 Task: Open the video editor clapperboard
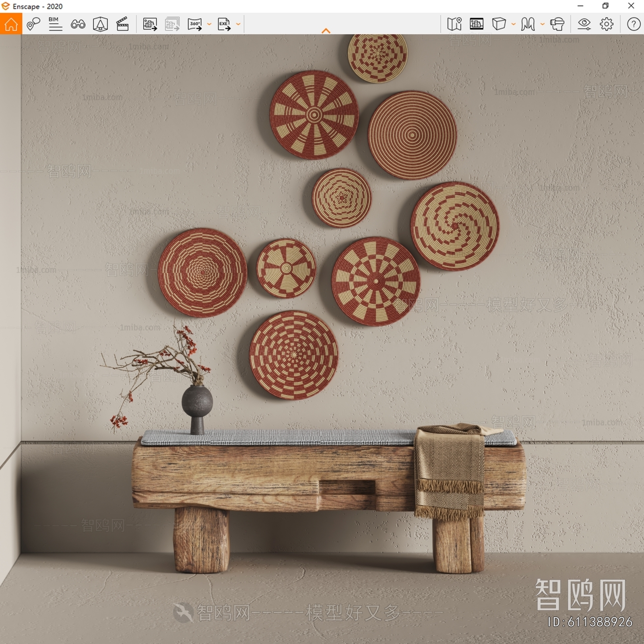[122, 24]
